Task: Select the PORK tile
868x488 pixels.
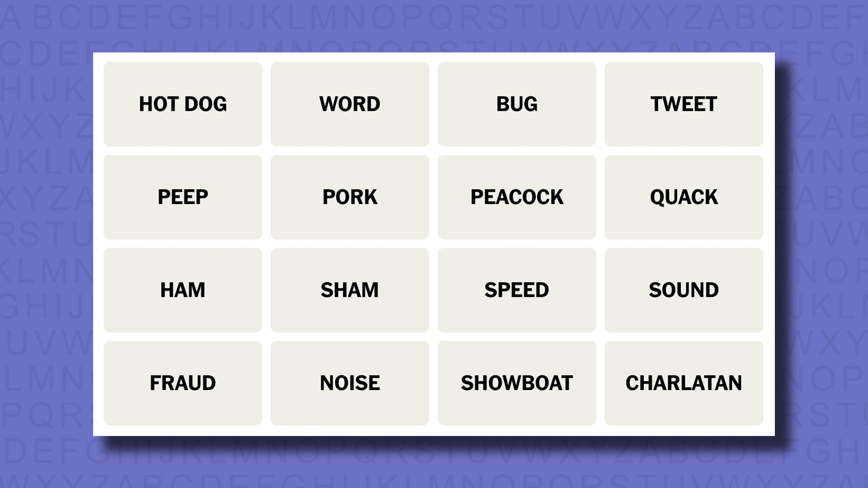Action: point(350,197)
